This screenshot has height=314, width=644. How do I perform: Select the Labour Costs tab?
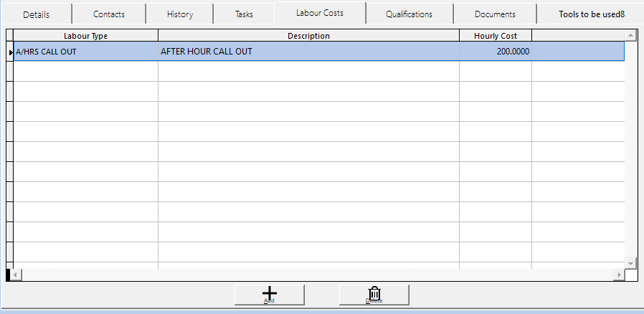tap(320, 13)
